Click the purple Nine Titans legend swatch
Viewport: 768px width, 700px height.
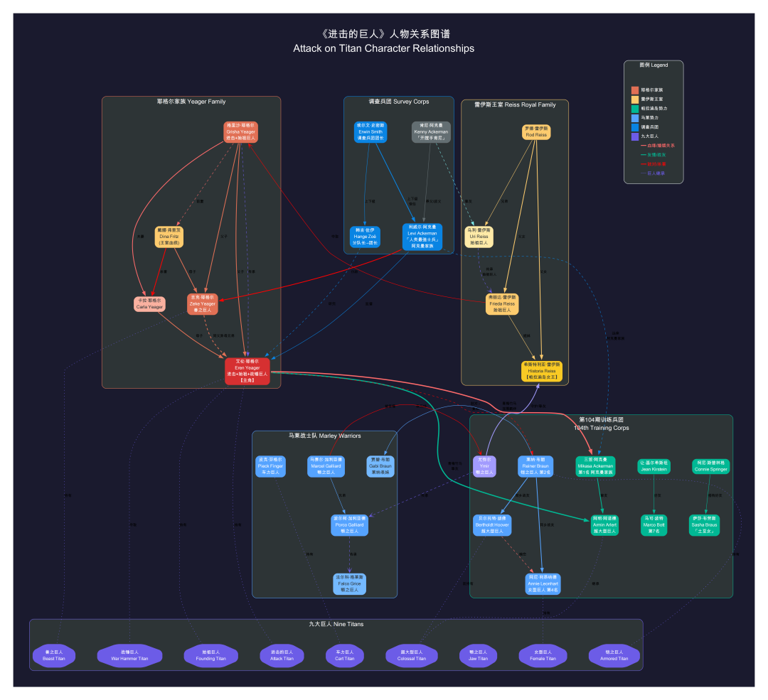click(635, 136)
